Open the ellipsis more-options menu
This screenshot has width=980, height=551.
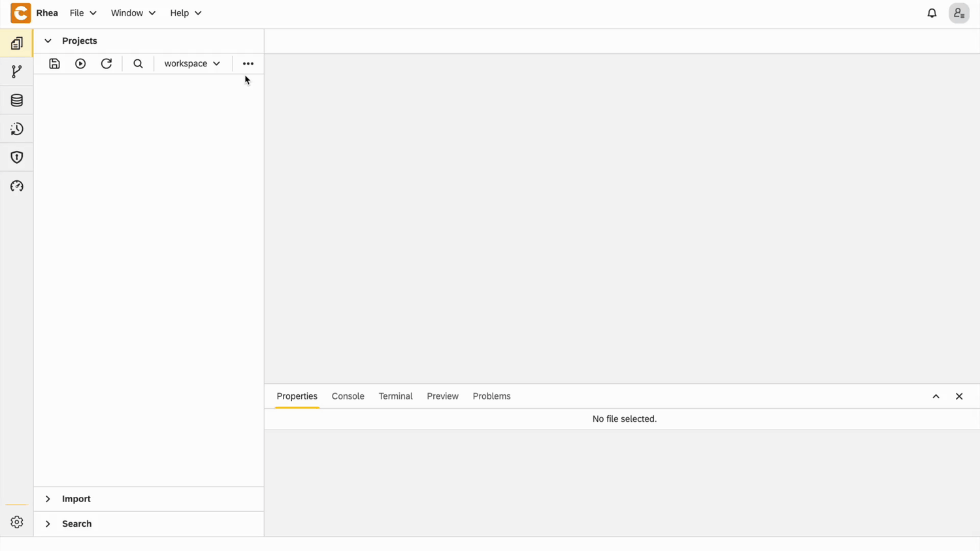point(248,63)
